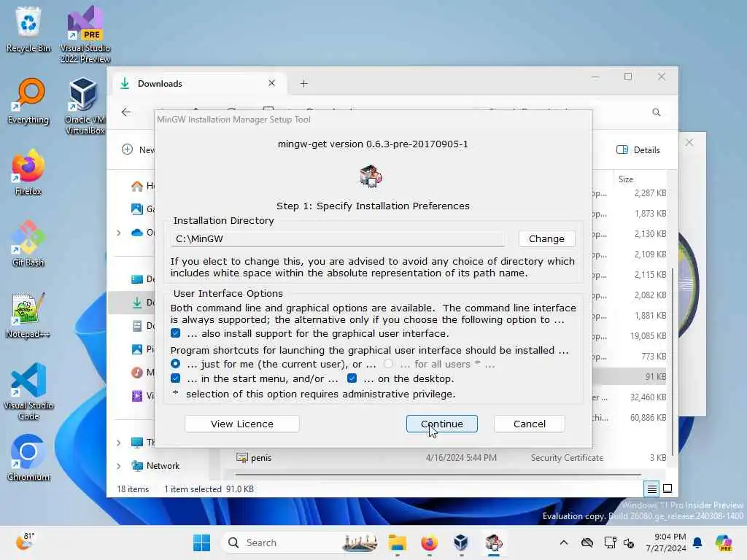Show hidden system tray icons chevron
This screenshot has height=560, width=747.
tap(564, 542)
